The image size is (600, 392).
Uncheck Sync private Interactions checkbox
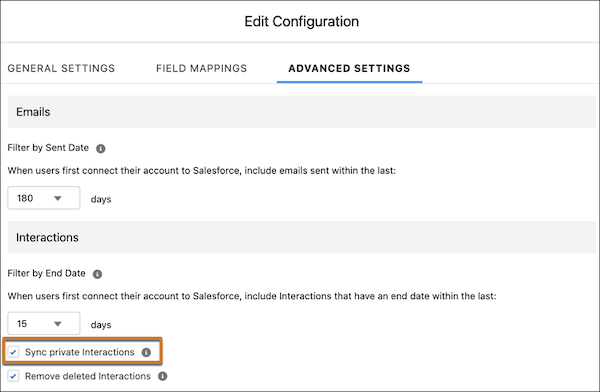click(x=13, y=352)
